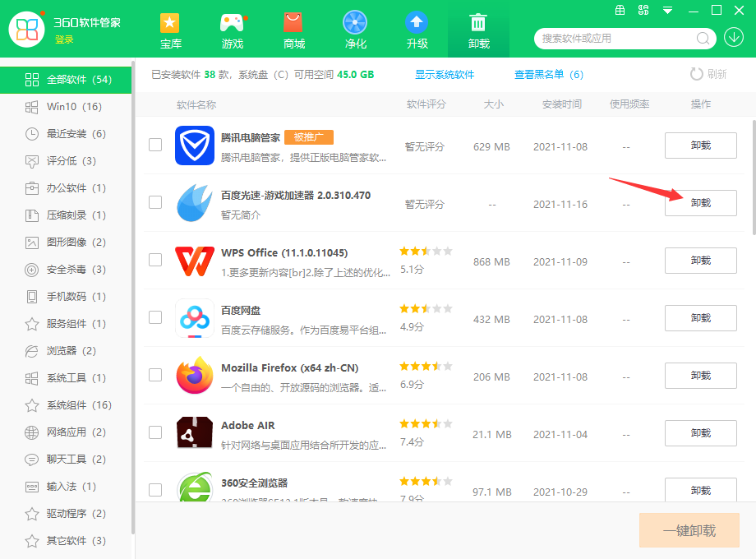Check the 腾讯电脑管家 checkbox

pyautogui.click(x=155, y=145)
